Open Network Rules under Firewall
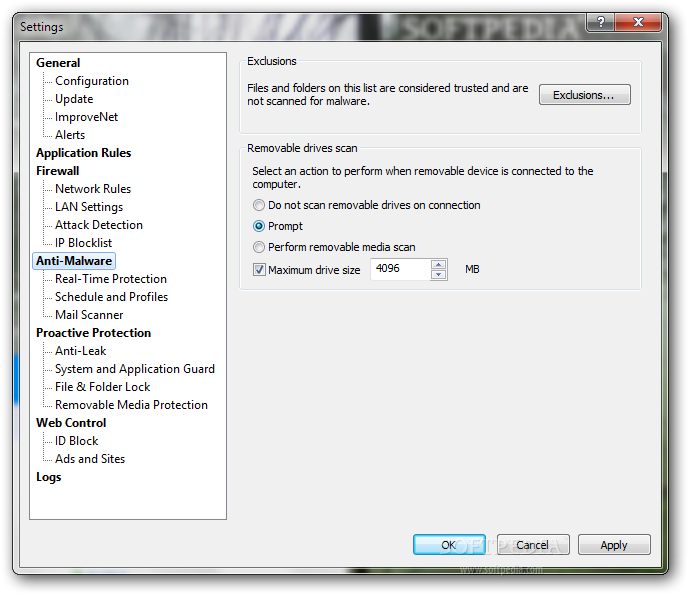The image size is (689, 595). tap(93, 189)
